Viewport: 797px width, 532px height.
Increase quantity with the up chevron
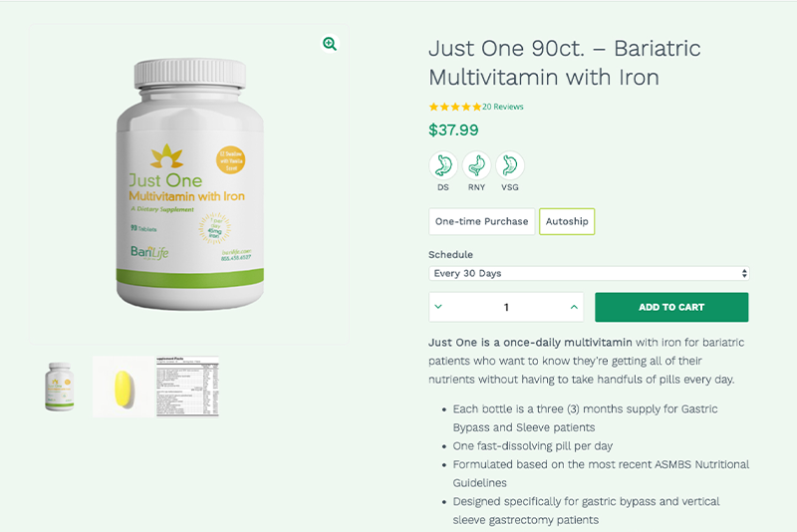pyautogui.click(x=574, y=307)
